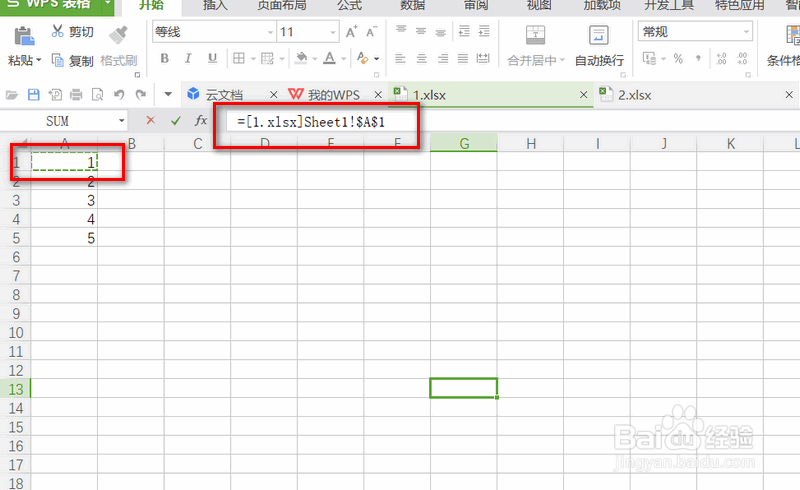Apply comma thousands separator style

(698, 58)
